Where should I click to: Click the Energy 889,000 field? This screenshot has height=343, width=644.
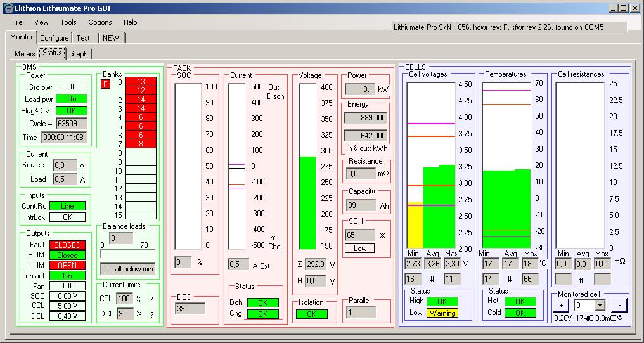(x=366, y=118)
